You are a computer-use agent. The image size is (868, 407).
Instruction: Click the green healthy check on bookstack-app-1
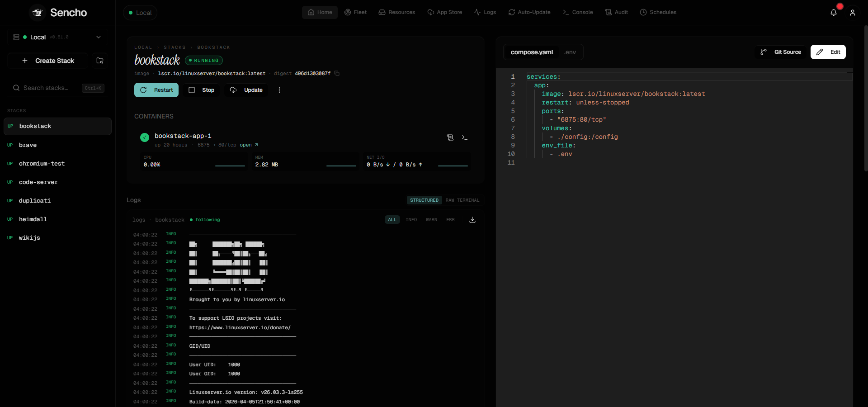coord(145,137)
